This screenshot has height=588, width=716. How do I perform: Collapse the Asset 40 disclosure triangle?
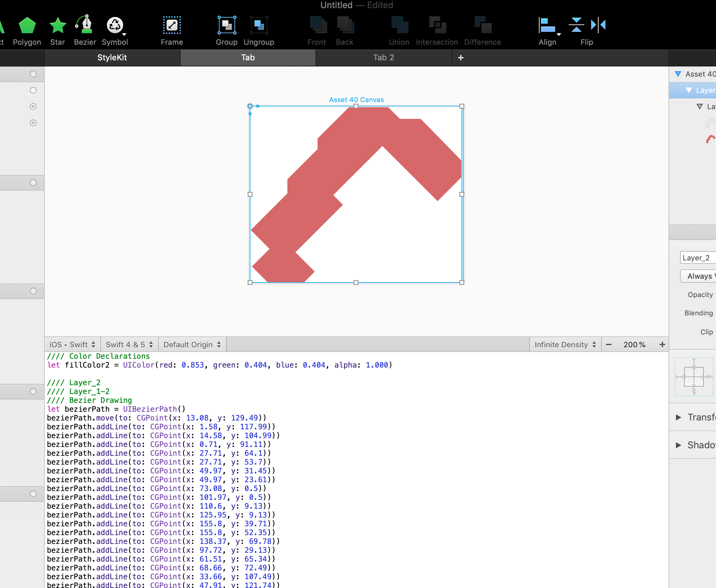pos(678,74)
